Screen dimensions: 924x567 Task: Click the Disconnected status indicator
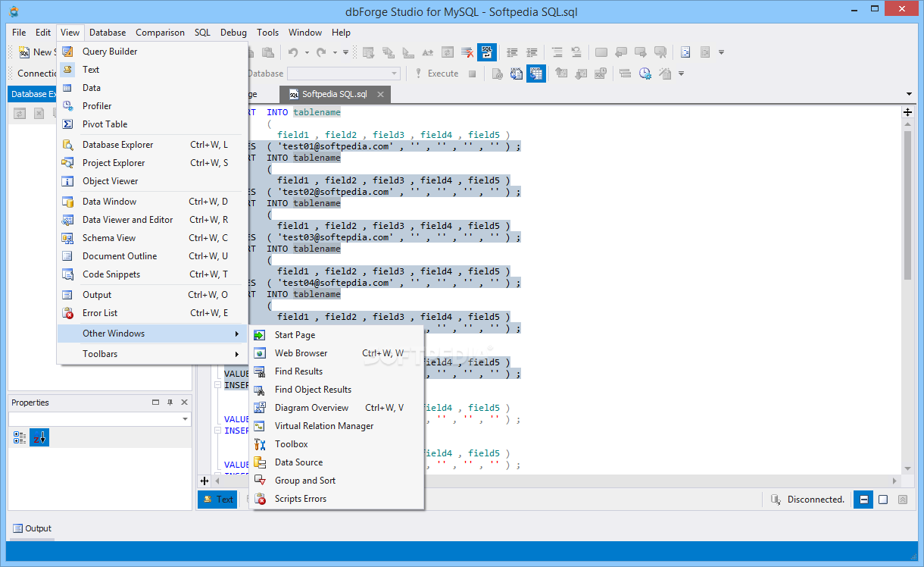[x=807, y=500]
